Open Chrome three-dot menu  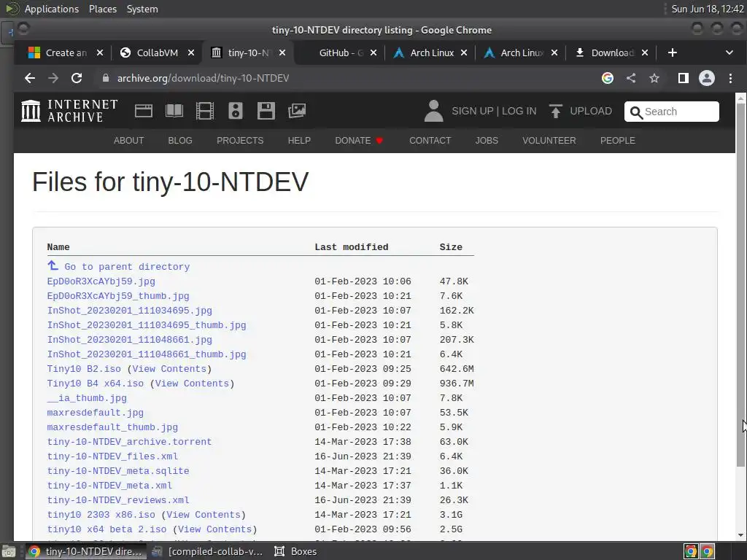[x=730, y=78]
